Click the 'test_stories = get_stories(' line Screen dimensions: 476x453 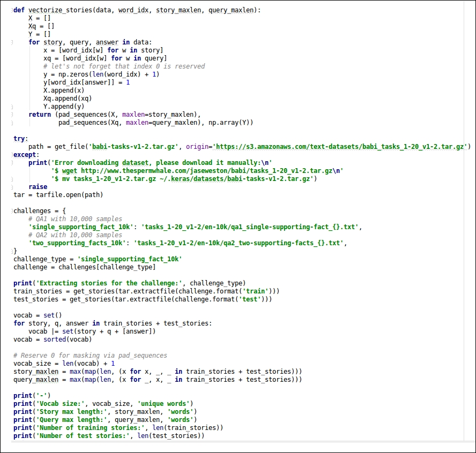143,299
